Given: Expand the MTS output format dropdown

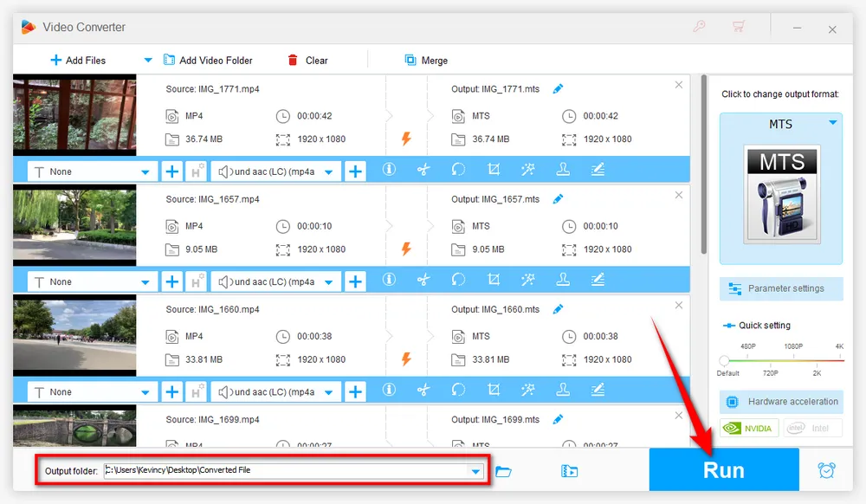Looking at the screenshot, I should (833, 123).
